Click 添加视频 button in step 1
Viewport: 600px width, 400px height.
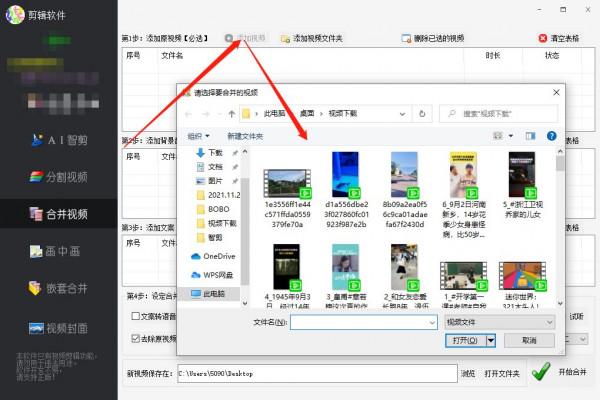245,38
